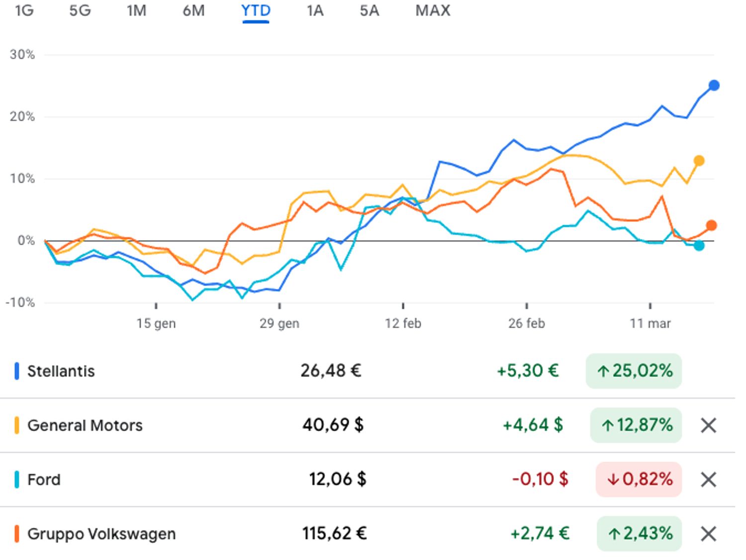The image size is (746, 560).
Task: Open the General Motors stock row
Action: click(368, 425)
